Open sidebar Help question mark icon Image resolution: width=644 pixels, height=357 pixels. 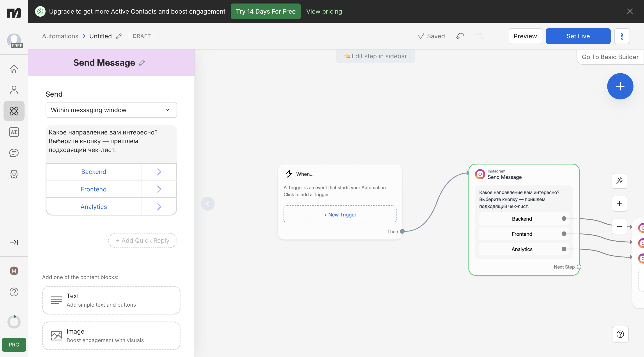(x=14, y=292)
